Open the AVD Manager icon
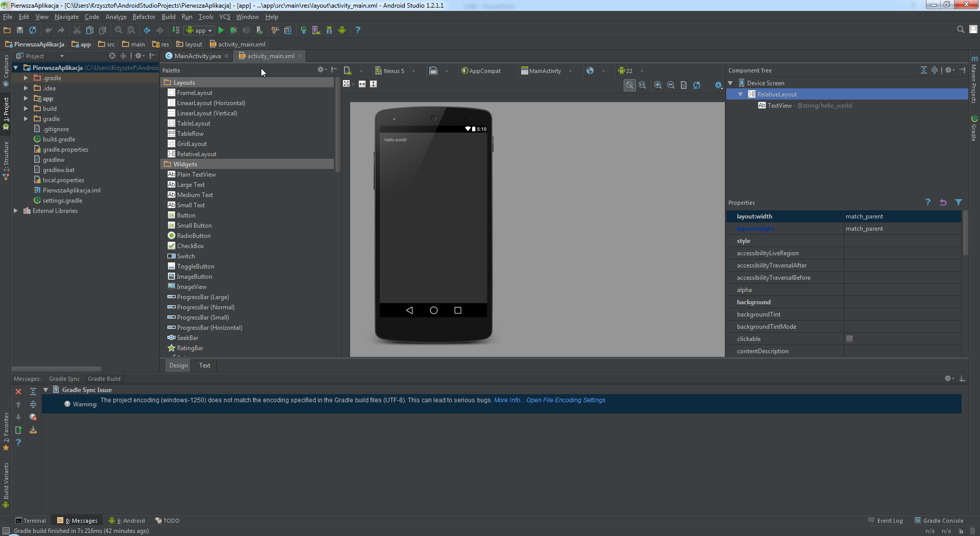Image resolution: width=980 pixels, height=536 pixels. pos(316,30)
